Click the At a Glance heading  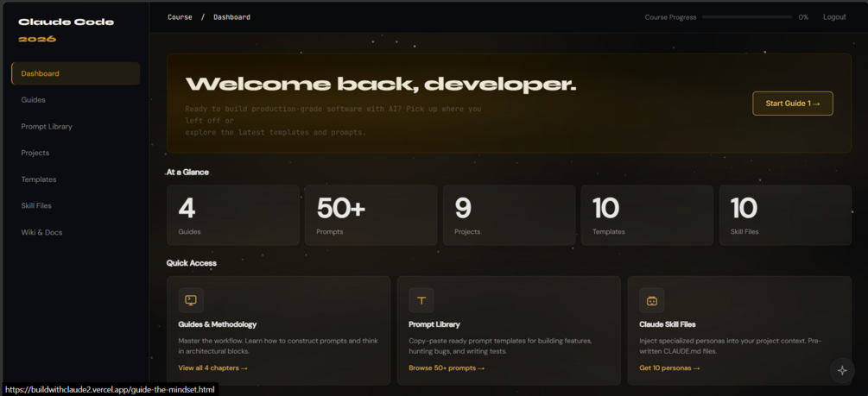[187, 172]
